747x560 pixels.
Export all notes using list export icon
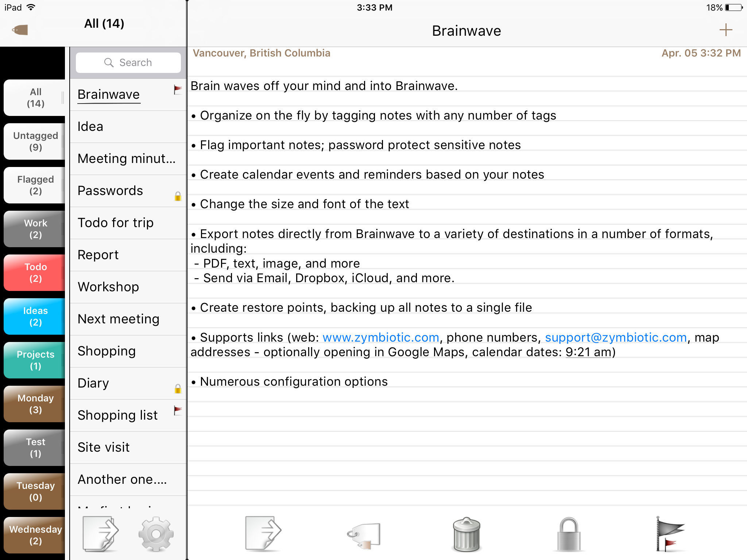[100, 534]
